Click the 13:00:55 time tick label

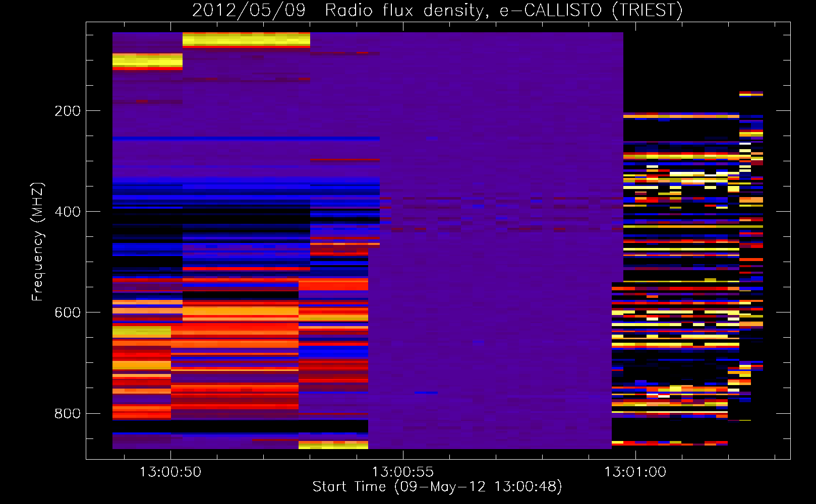[x=403, y=472]
